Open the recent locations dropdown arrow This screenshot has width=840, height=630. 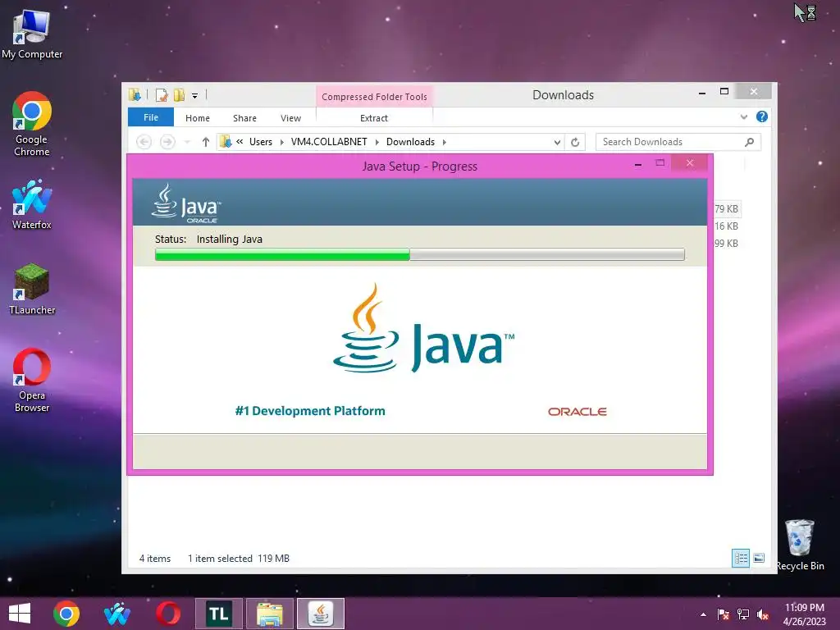pyautogui.click(x=187, y=142)
